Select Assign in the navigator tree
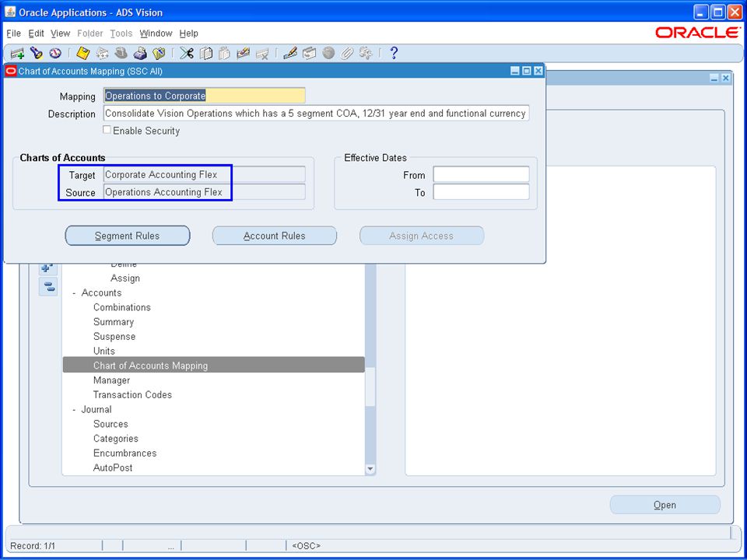 125,278
